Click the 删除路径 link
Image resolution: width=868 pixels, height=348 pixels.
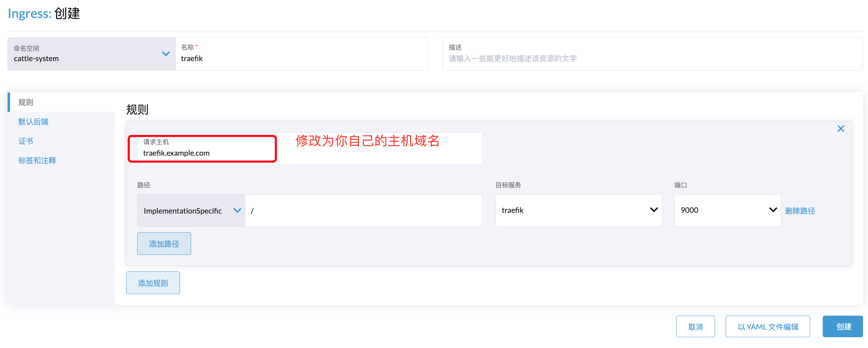(800, 211)
